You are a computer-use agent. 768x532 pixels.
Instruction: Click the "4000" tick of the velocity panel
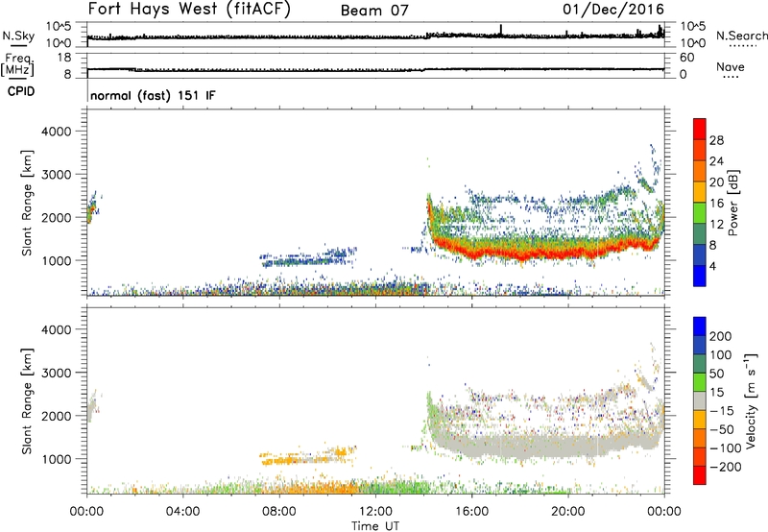click(57, 329)
